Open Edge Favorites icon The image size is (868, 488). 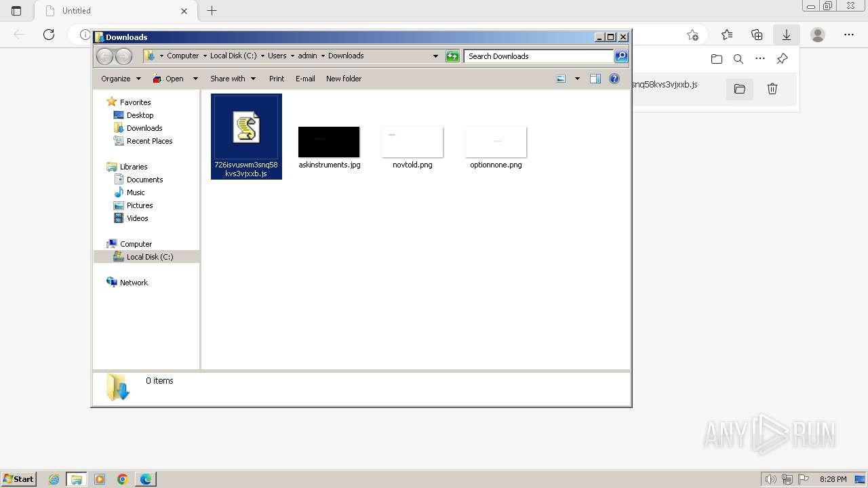727,35
